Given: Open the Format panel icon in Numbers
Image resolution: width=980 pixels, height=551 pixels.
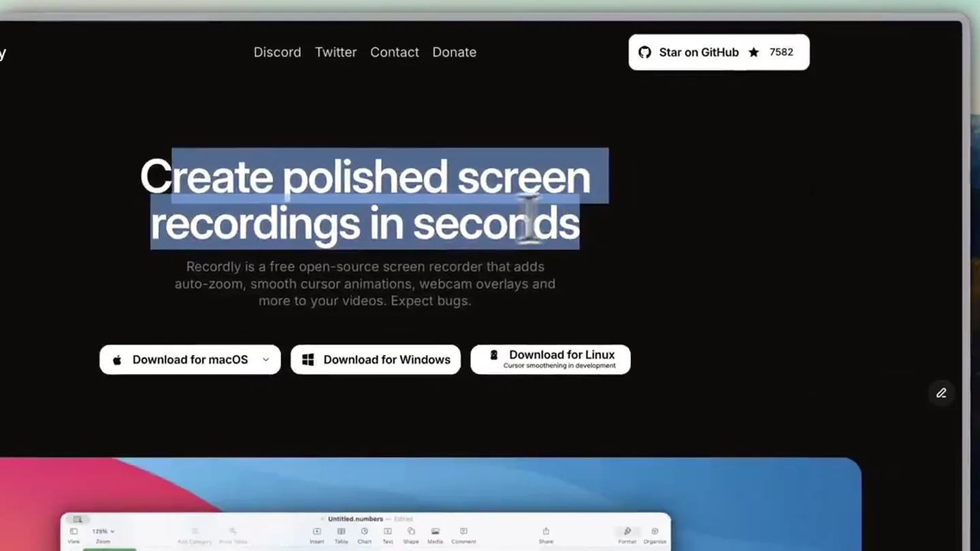Looking at the screenshot, I should click(627, 531).
